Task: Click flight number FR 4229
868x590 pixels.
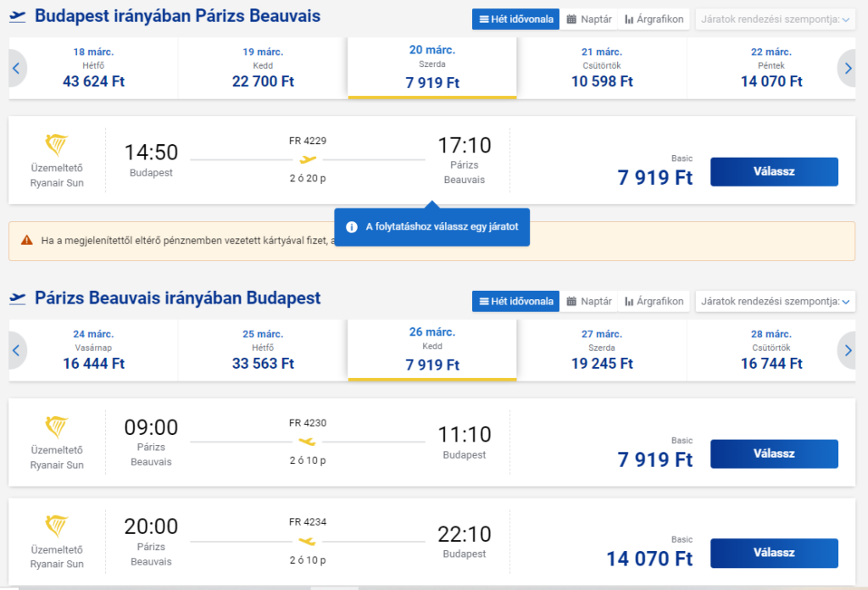Action: tap(308, 141)
